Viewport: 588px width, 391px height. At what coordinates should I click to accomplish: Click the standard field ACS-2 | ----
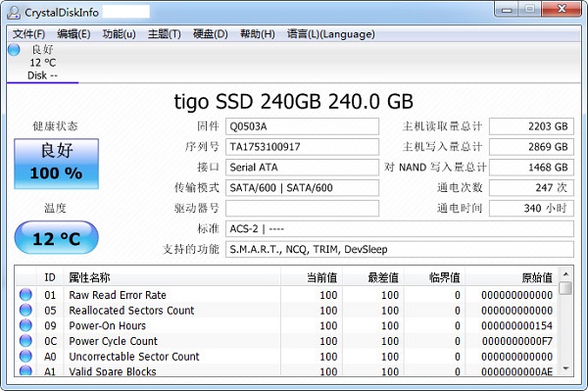tap(400, 228)
